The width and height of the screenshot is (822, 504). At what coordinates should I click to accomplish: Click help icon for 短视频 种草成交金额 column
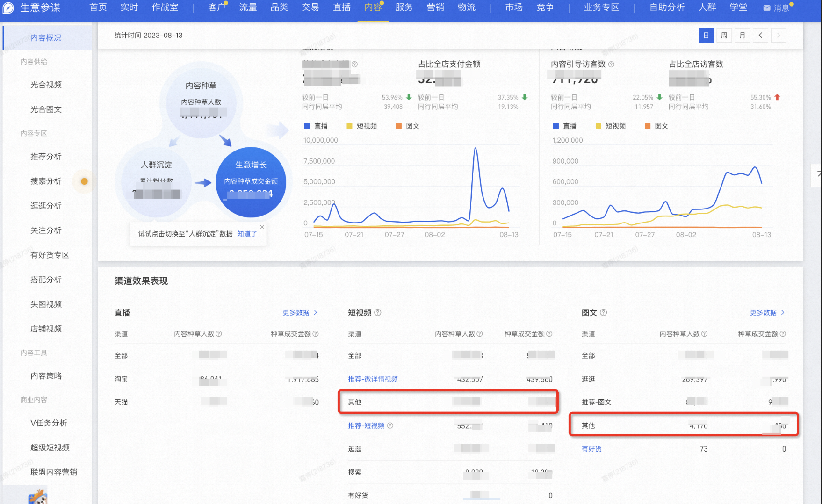tap(549, 334)
